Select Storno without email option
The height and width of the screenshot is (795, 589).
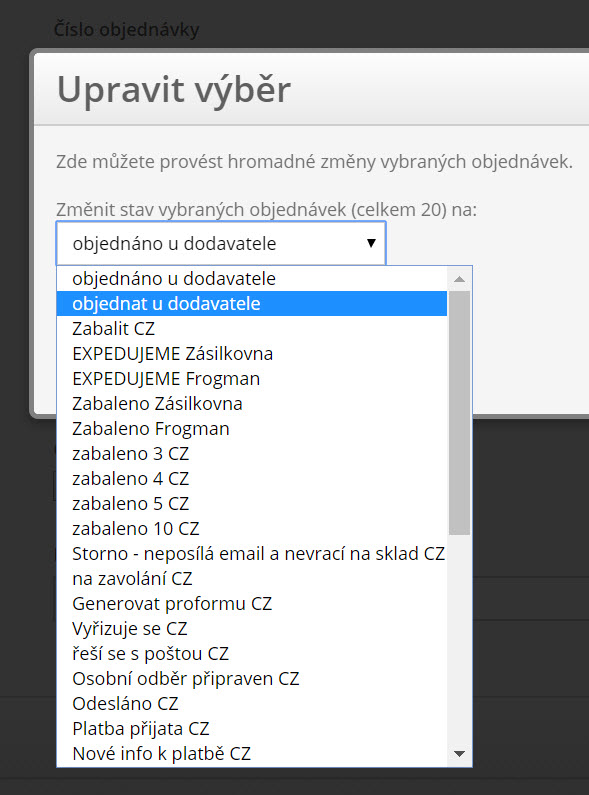(x=252, y=554)
